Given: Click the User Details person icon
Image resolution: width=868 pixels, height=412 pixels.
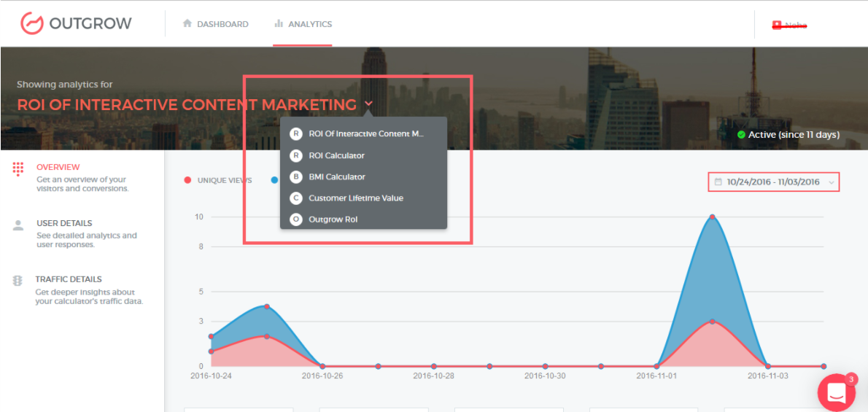Looking at the screenshot, I should [18, 225].
